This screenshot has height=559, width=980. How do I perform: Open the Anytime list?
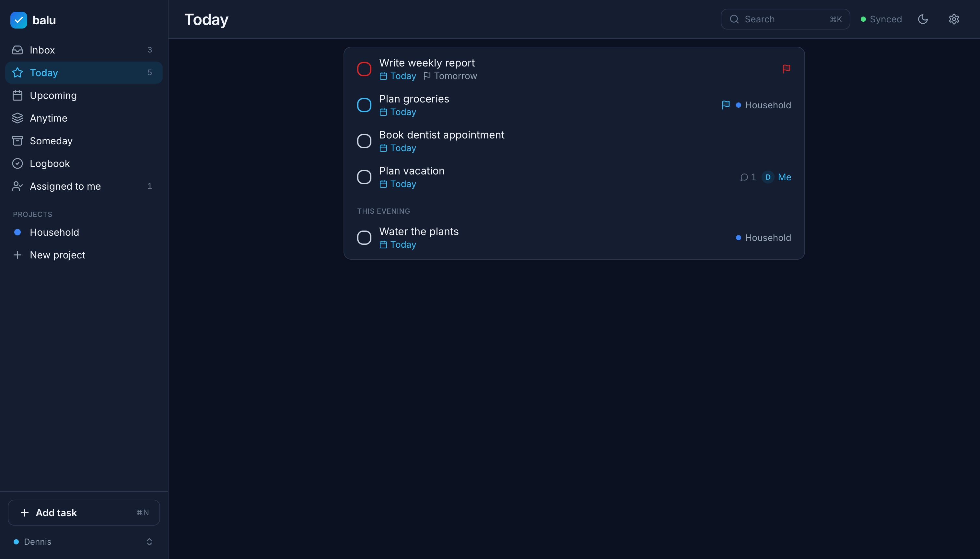point(84,118)
